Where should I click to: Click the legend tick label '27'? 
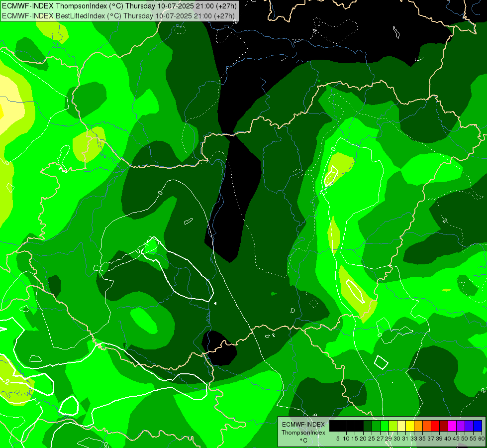click(x=380, y=439)
